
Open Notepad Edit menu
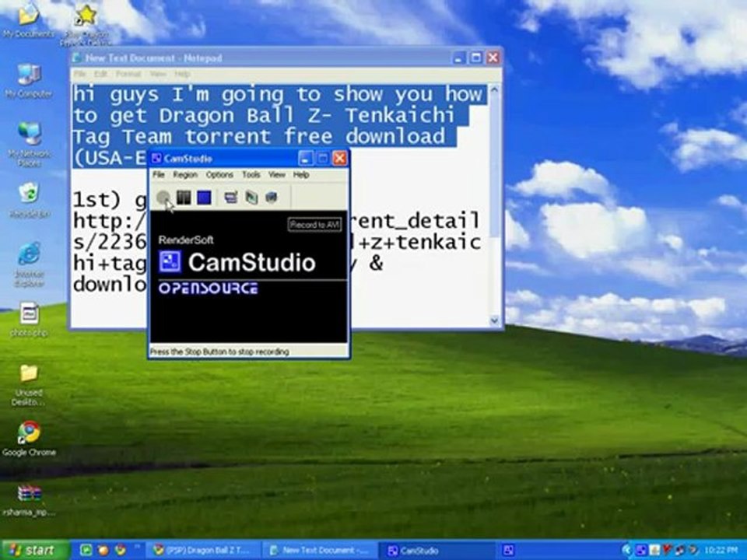pyautogui.click(x=100, y=74)
